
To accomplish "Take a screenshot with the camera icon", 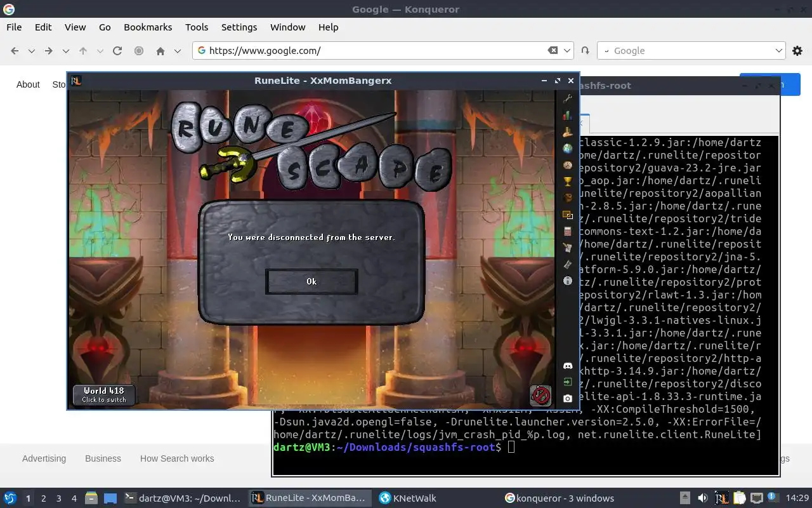I will pyautogui.click(x=567, y=399).
